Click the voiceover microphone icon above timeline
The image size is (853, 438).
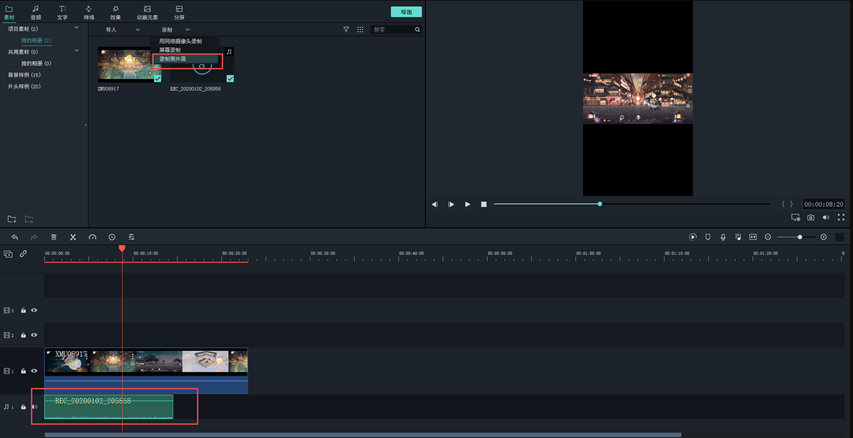click(723, 237)
